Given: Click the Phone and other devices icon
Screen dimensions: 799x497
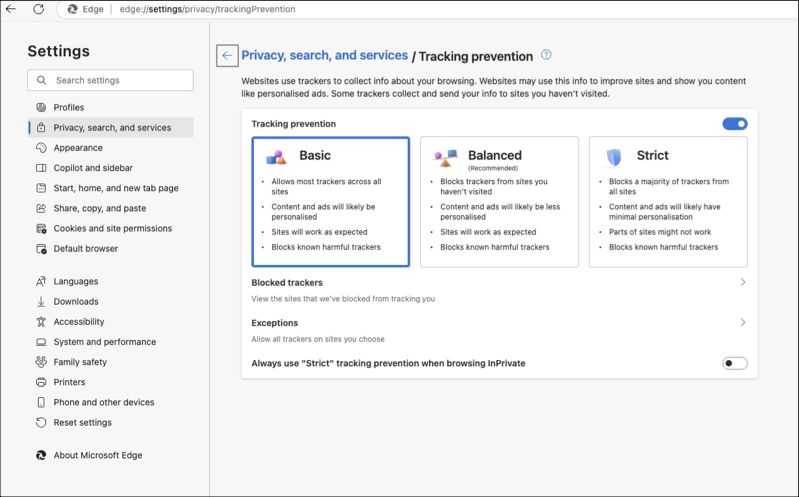Looking at the screenshot, I should click(x=41, y=402).
